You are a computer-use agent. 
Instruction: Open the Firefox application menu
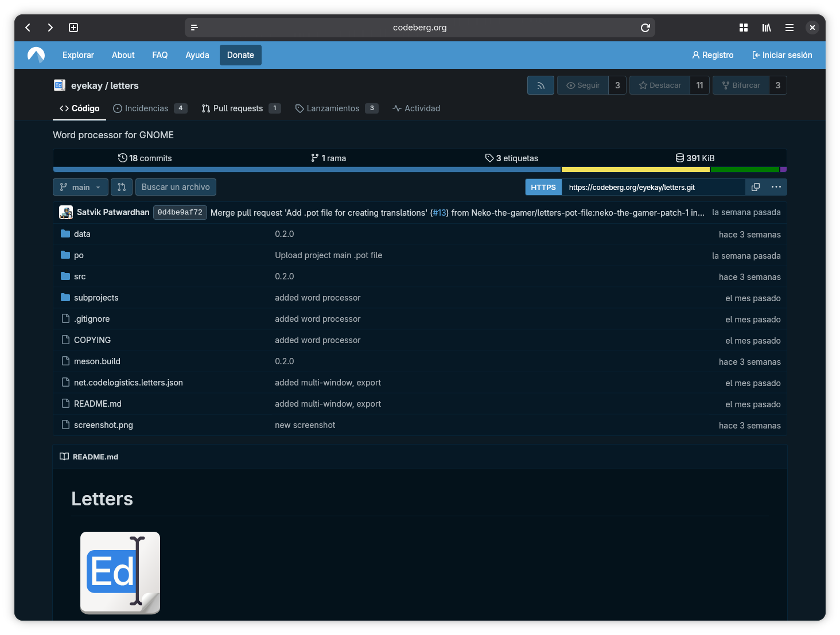pyautogui.click(x=790, y=27)
